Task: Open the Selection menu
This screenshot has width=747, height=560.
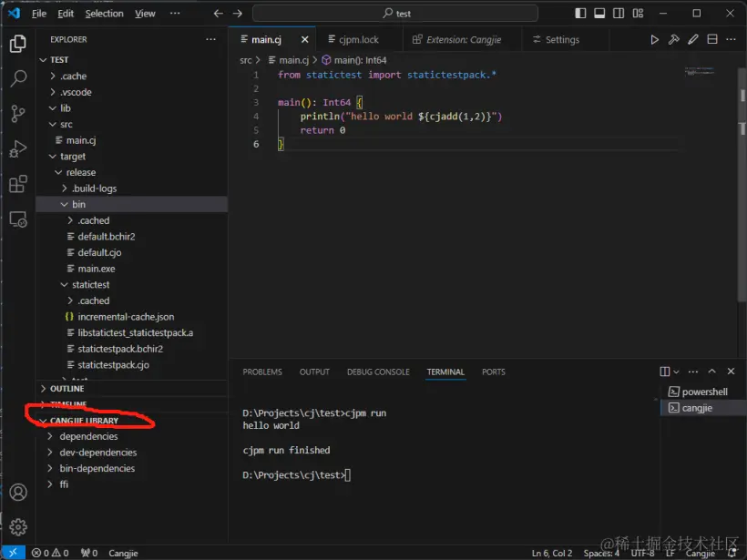Action: (x=105, y=14)
